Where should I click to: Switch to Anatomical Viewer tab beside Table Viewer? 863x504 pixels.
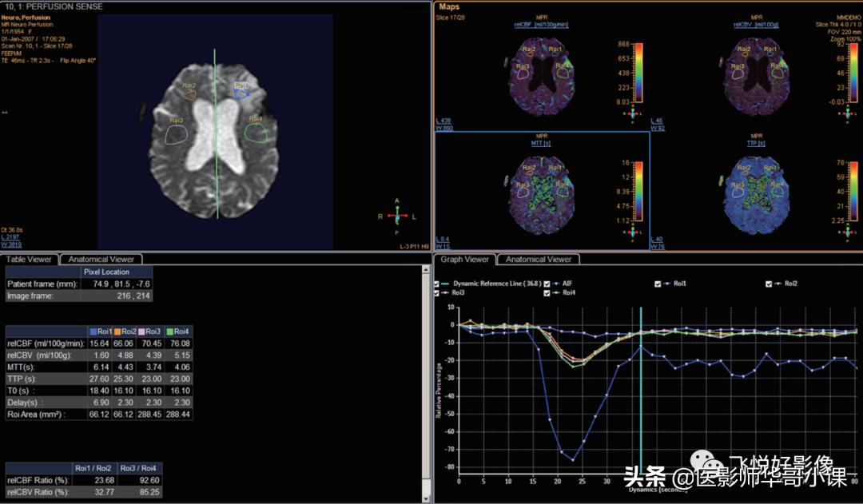pyautogui.click(x=101, y=259)
